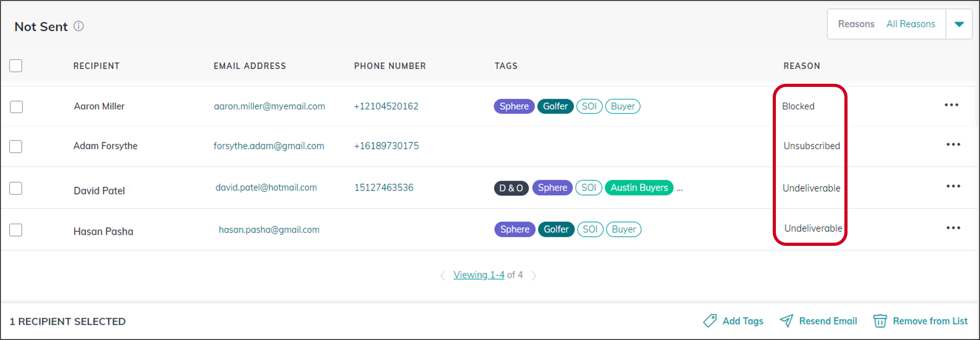This screenshot has width=980, height=340.
Task: Open more options for Aaron Miller
Action: coord(951,105)
